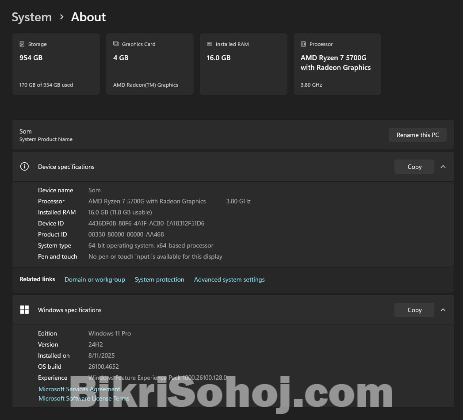Copy the Windows specifications
The width and height of the screenshot is (463, 420).
(x=414, y=310)
